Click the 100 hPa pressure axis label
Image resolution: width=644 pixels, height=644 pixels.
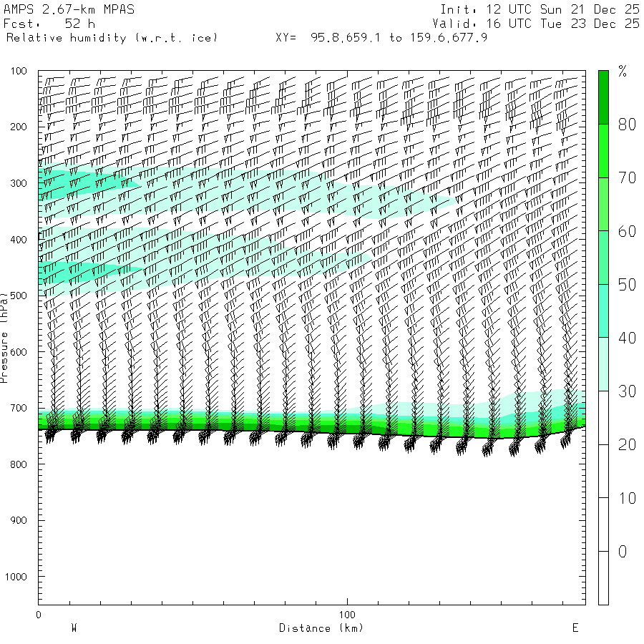pyautogui.click(x=19, y=71)
